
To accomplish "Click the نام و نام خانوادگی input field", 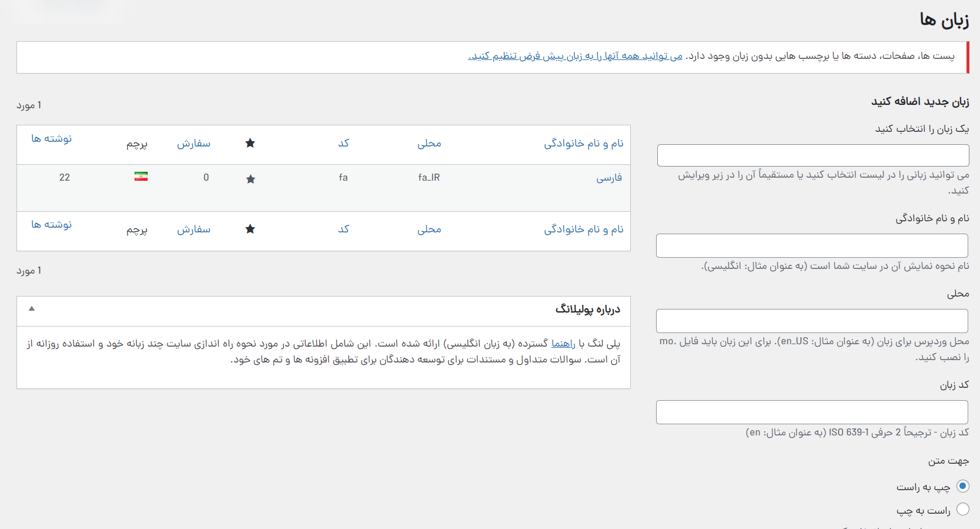I will [x=812, y=245].
